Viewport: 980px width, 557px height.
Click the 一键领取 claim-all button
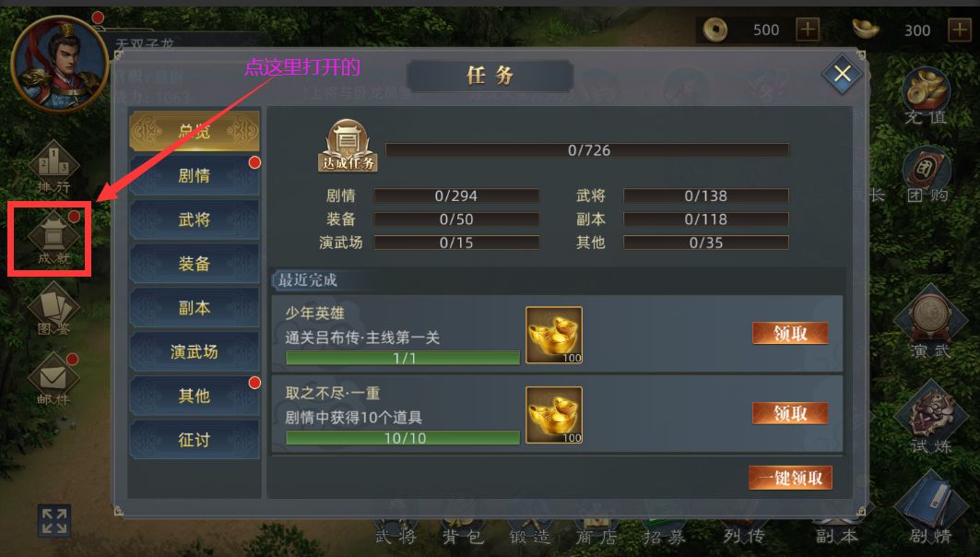click(x=790, y=479)
